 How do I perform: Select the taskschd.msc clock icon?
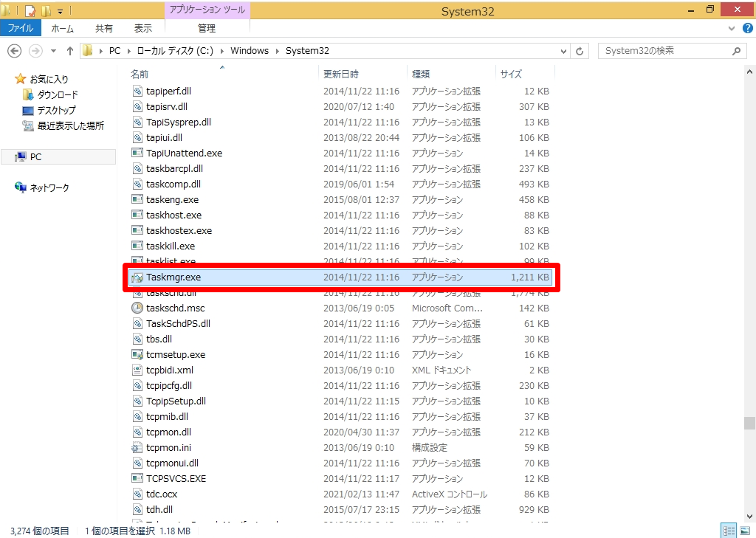click(137, 308)
